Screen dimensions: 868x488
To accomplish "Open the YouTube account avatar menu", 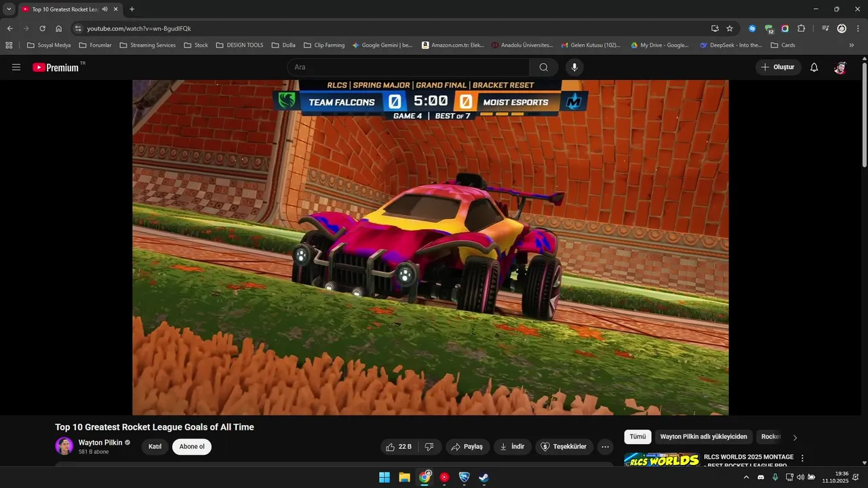I will click(840, 67).
